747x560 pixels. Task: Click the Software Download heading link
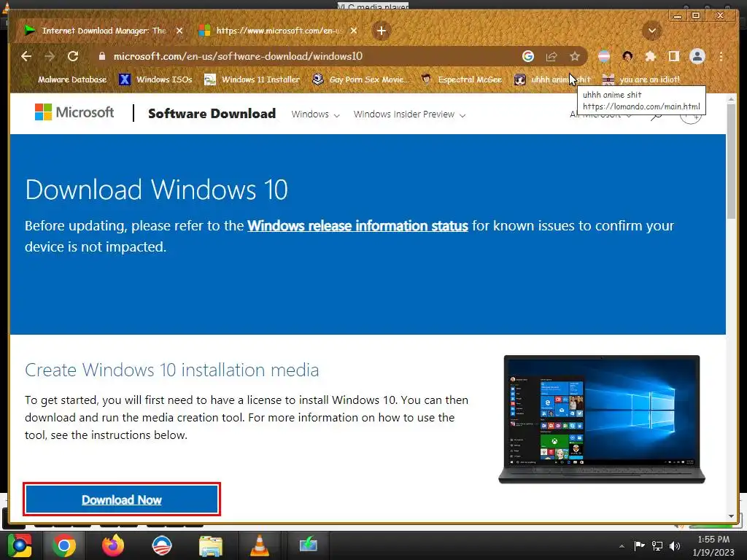pyautogui.click(x=212, y=113)
